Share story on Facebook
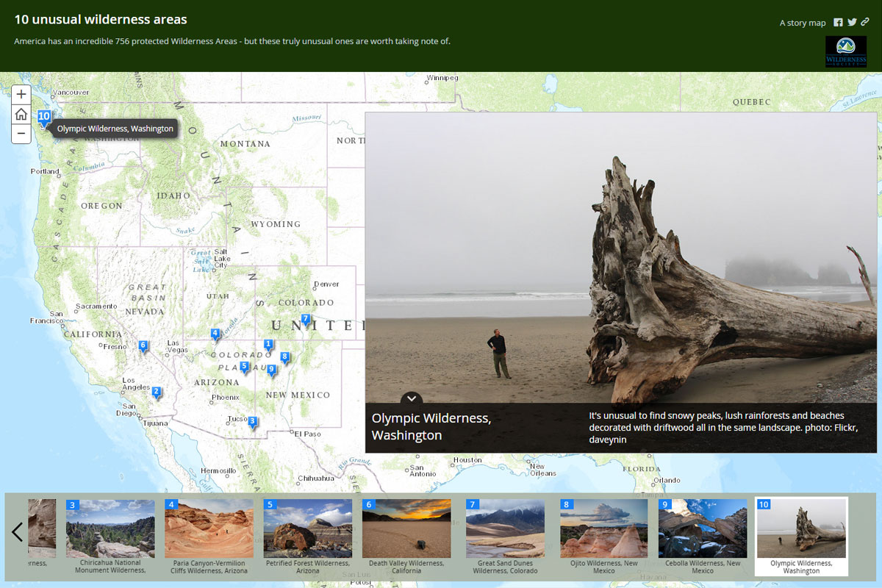This screenshot has width=882, height=588. pos(838,23)
